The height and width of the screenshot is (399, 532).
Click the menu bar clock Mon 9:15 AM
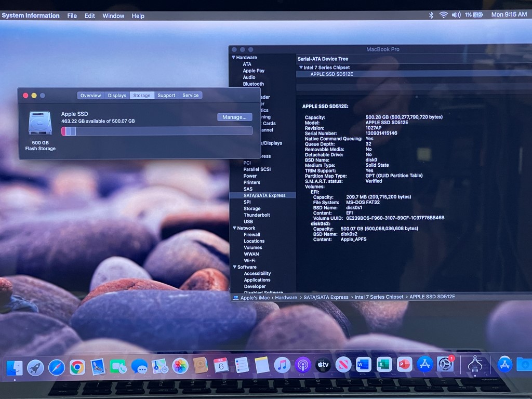click(x=509, y=14)
